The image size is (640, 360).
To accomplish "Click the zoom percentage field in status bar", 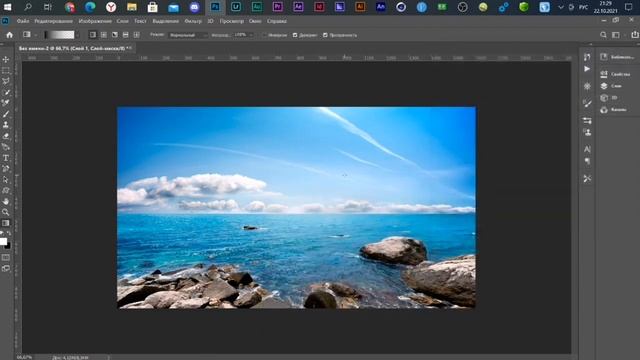I will click(x=24, y=357).
